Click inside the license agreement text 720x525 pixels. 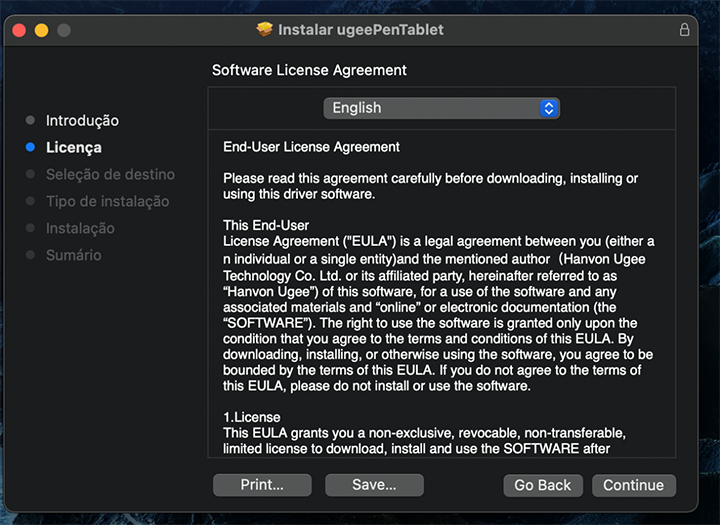(x=440, y=300)
